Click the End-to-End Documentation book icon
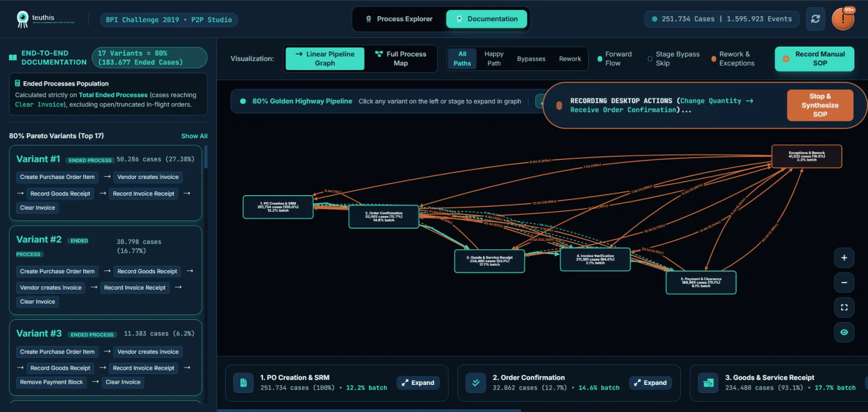 (13, 57)
